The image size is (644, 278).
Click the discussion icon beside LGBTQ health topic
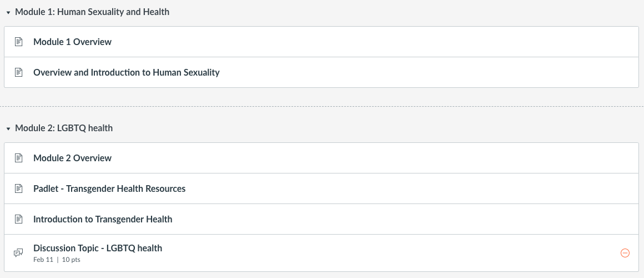click(x=18, y=253)
